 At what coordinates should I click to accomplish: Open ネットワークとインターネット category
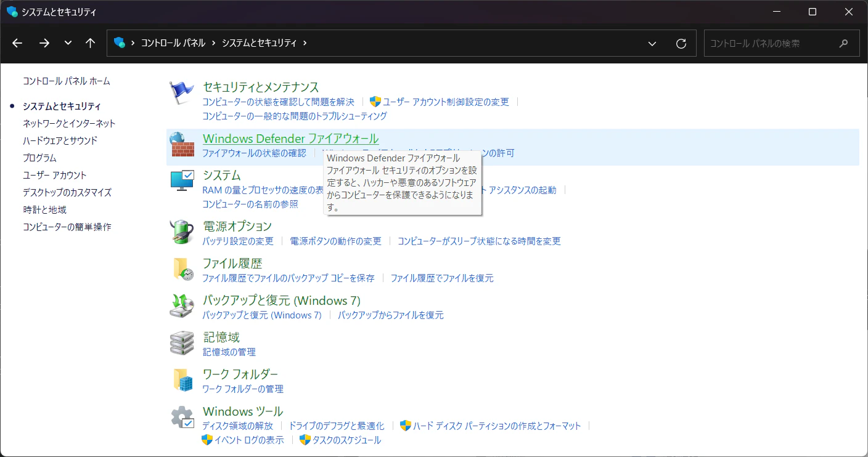point(69,123)
